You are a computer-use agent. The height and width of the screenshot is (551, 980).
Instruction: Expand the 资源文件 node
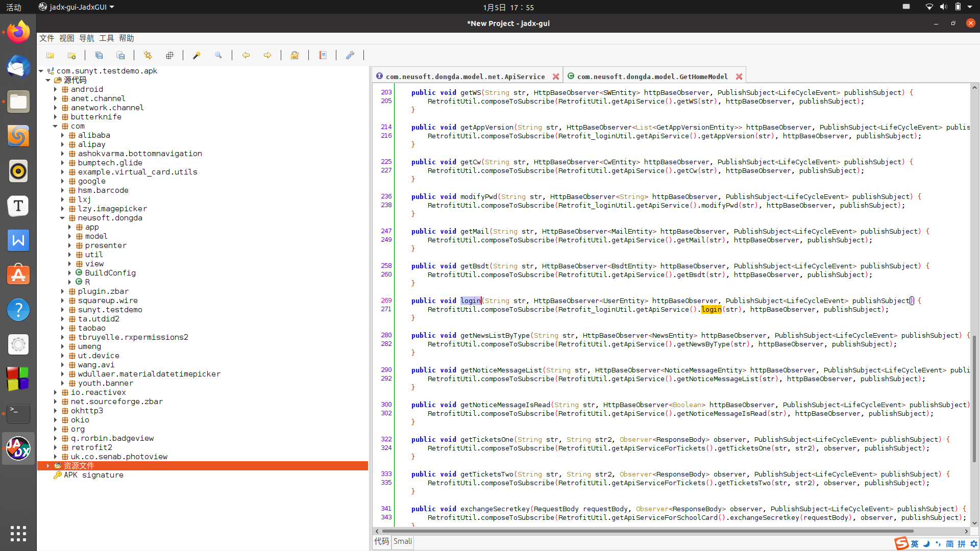point(48,466)
